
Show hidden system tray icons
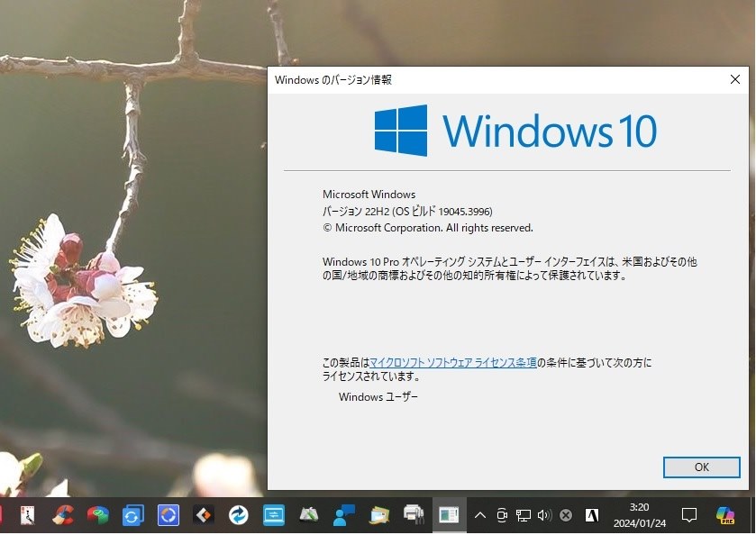pos(479,515)
